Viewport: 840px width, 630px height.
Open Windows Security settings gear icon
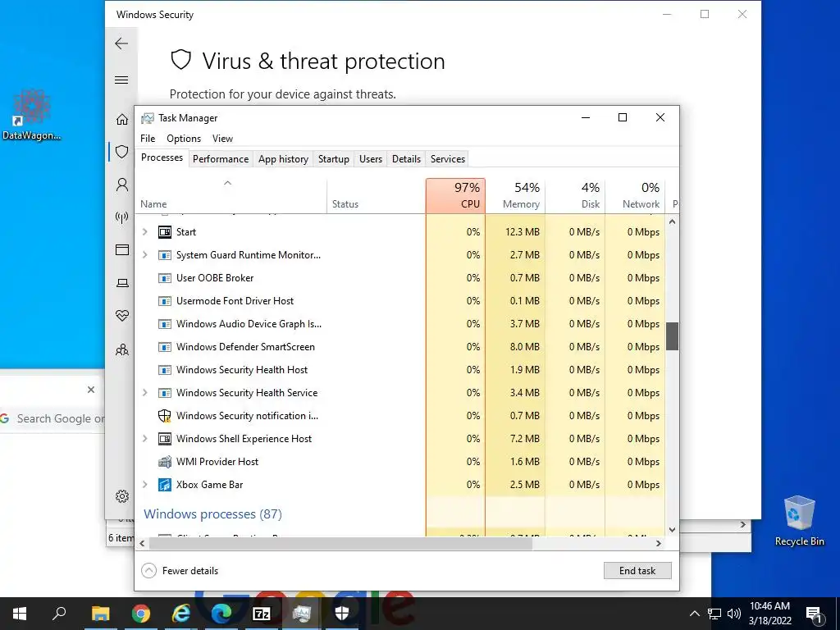click(x=122, y=496)
